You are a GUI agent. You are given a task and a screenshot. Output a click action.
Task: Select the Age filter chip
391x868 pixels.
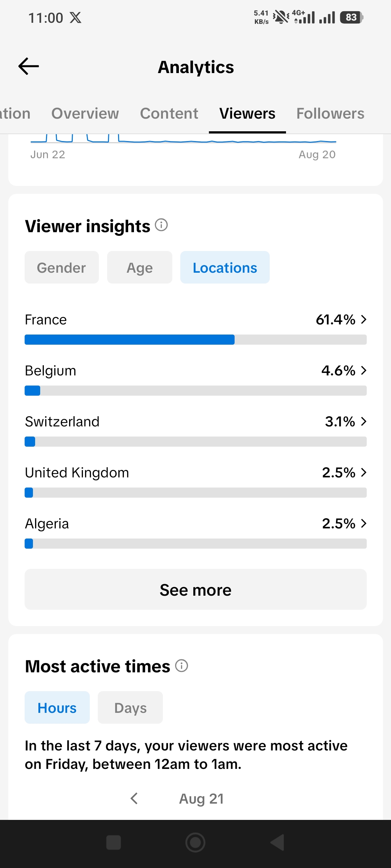pyautogui.click(x=140, y=267)
